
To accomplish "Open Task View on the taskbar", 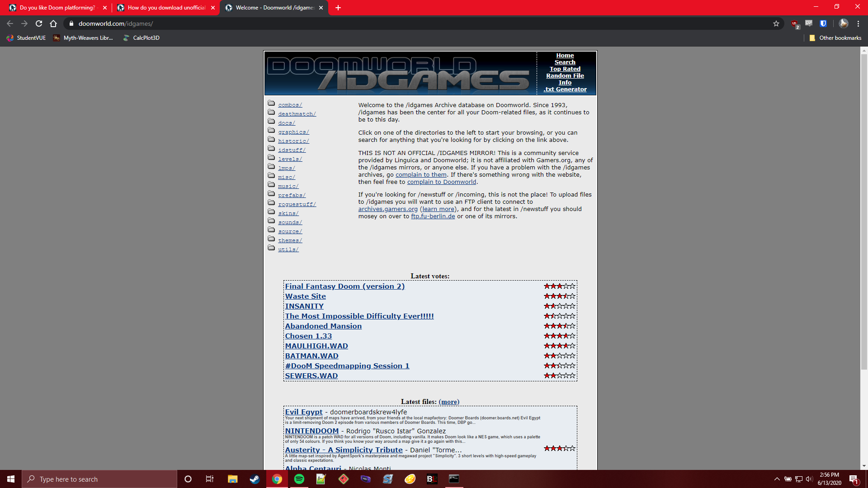I will click(x=210, y=479).
